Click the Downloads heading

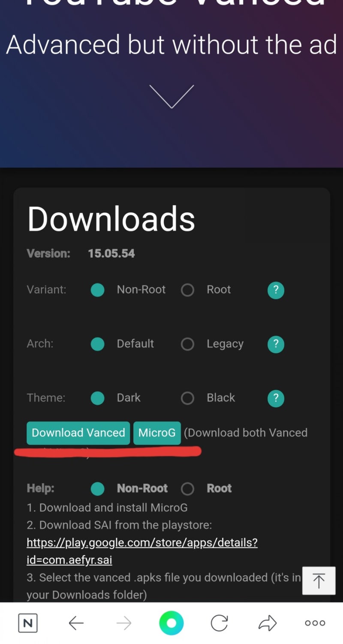coord(111,218)
